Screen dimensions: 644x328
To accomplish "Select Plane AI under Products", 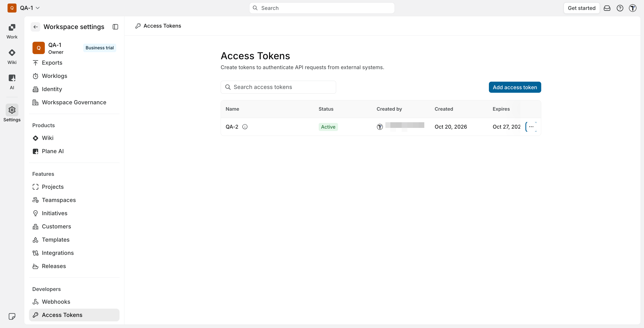I will (x=74, y=151).
